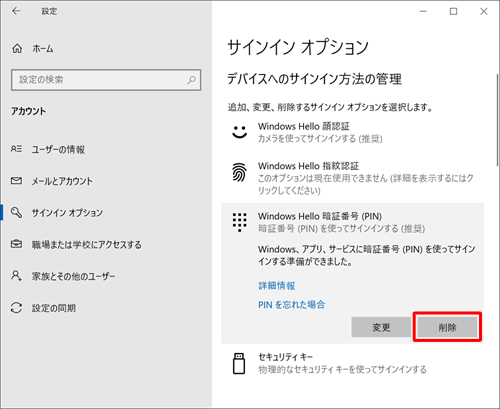Screen dimensions: 500x409
Task: Close the Settings window
Action: (x=484, y=11)
